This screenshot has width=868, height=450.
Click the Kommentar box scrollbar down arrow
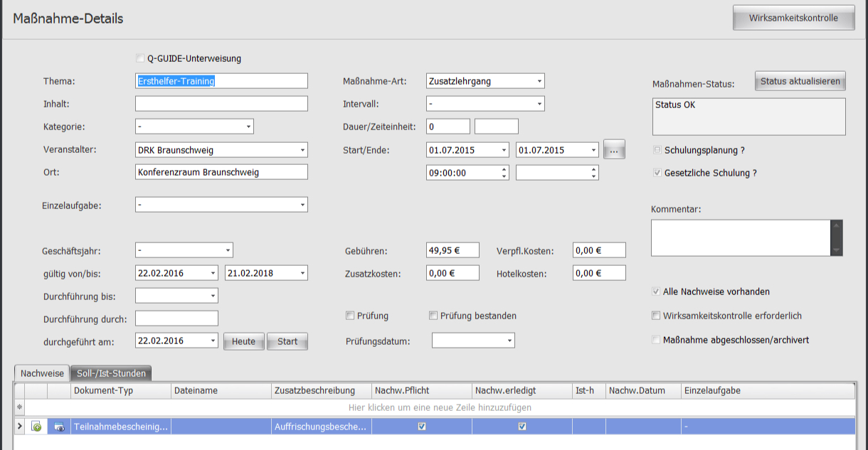[x=837, y=250]
